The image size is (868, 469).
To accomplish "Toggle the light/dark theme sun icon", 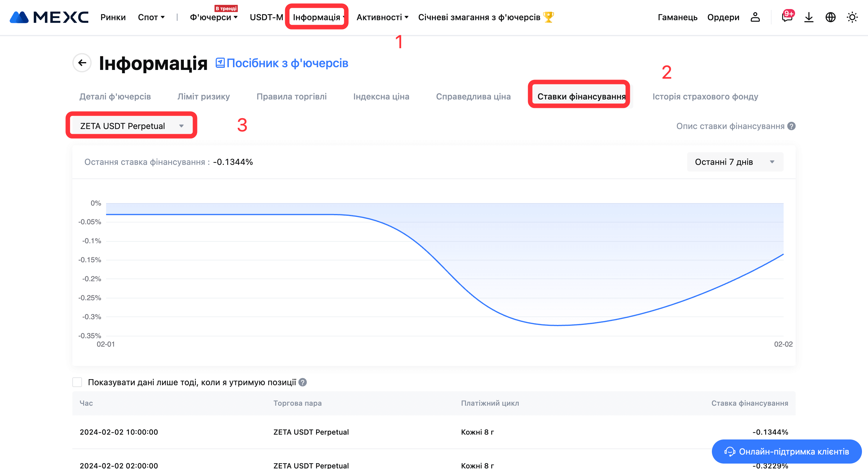I will tap(852, 17).
